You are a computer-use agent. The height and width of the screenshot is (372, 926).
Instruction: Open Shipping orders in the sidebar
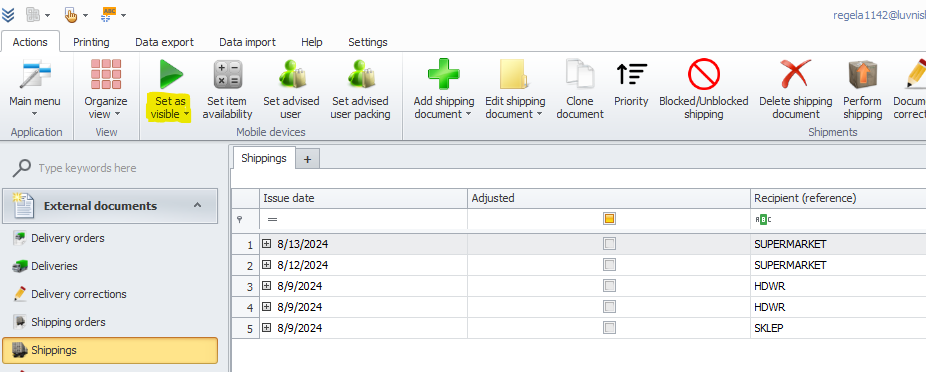click(x=68, y=322)
